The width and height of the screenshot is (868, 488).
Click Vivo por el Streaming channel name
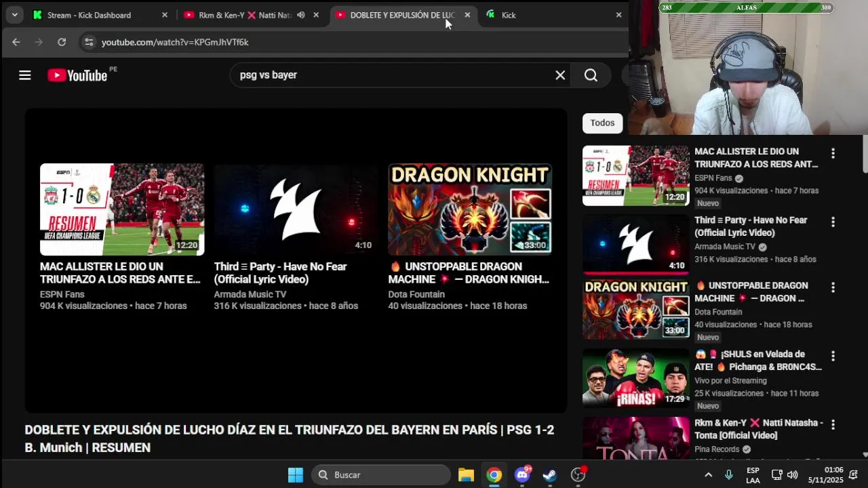tap(730, 381)
